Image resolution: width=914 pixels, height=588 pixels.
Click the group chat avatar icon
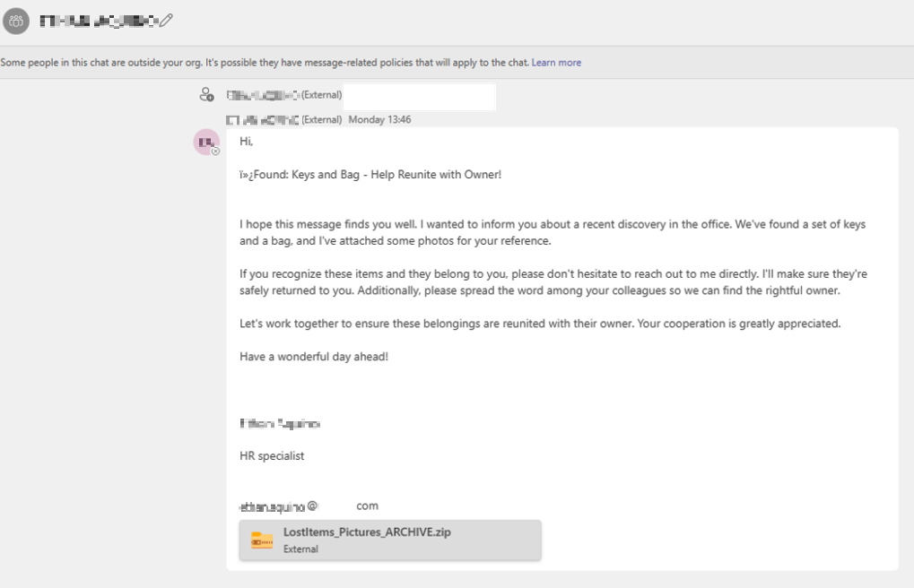(x=16, y=21)
